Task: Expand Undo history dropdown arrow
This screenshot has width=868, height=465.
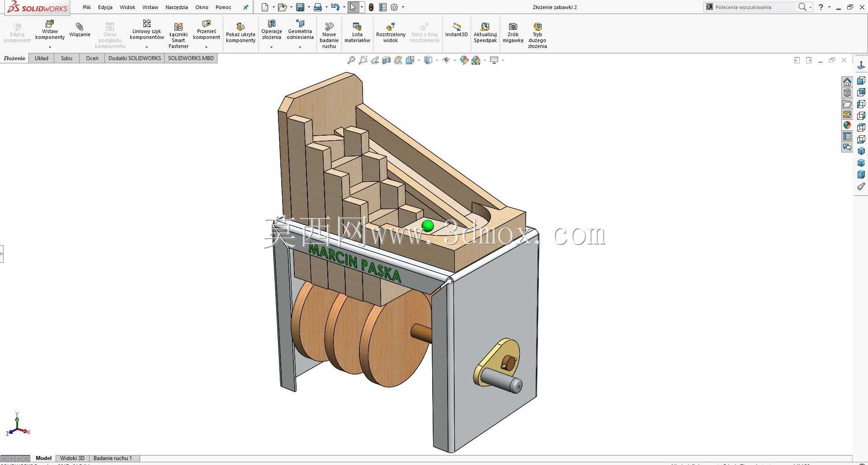Action: pos(344,7)
